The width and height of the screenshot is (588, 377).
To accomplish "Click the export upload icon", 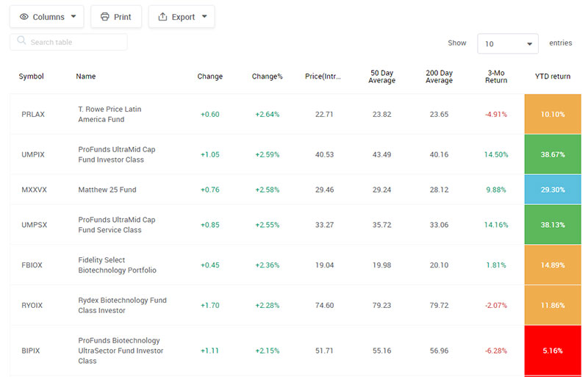I will click(x=162, y=17).
